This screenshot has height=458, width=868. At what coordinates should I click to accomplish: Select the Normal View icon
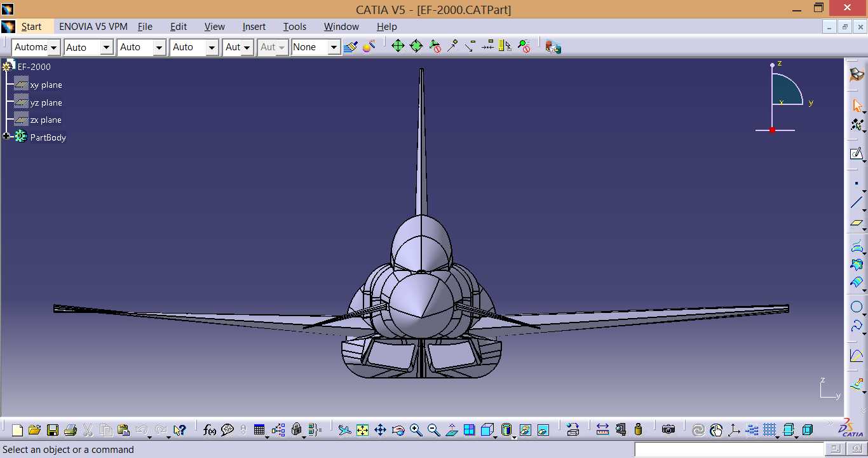(452, 431)
